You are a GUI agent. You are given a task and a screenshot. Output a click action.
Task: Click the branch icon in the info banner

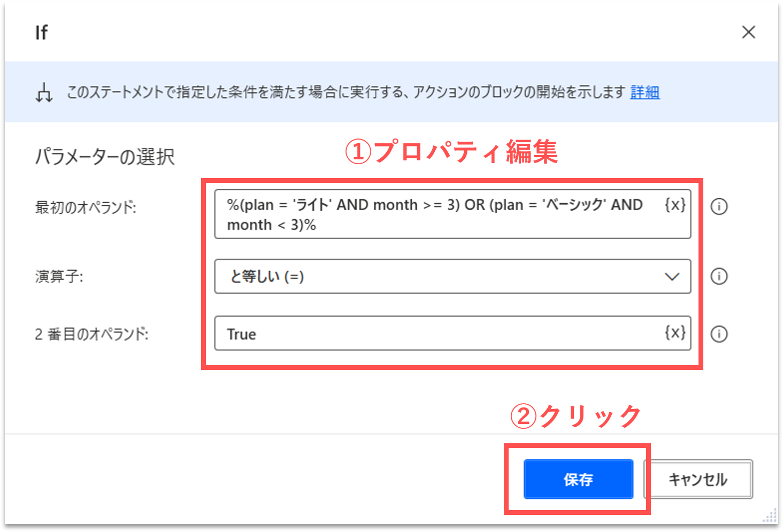tap(44, 92)
